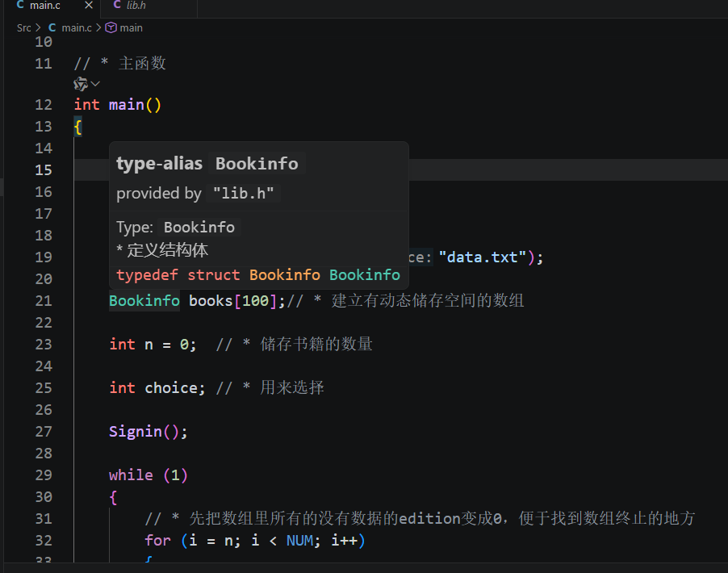Click the main function name on line 12
This screenshot has height=573, width=728.
click(126, 105)
